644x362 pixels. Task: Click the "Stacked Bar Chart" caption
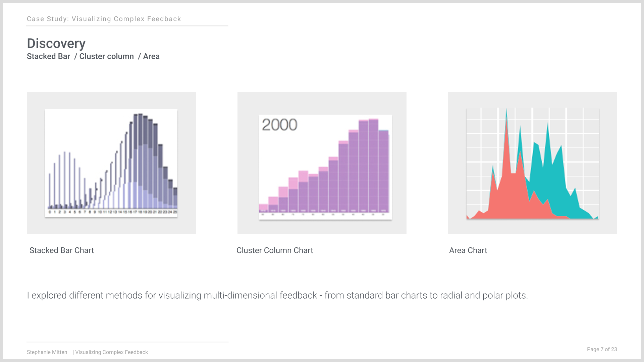click(x=62, y=250)
